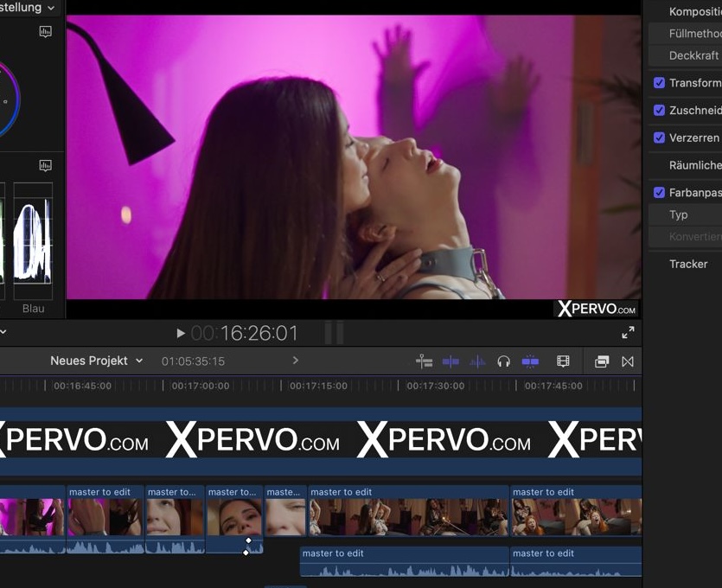Open the 'stellung' dropdown at top left
Screen dimensions: 722x588
click(x=27, y=8)
